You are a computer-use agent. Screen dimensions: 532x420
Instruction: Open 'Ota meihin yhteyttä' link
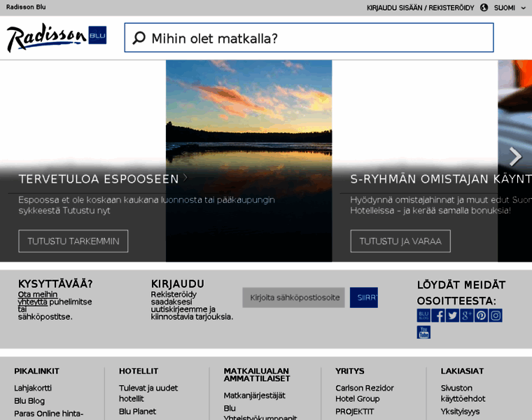[x=38, y=298]
